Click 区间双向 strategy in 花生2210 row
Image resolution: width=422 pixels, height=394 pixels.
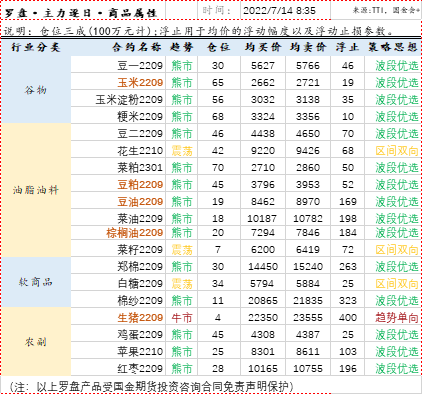tap(397, 151)
